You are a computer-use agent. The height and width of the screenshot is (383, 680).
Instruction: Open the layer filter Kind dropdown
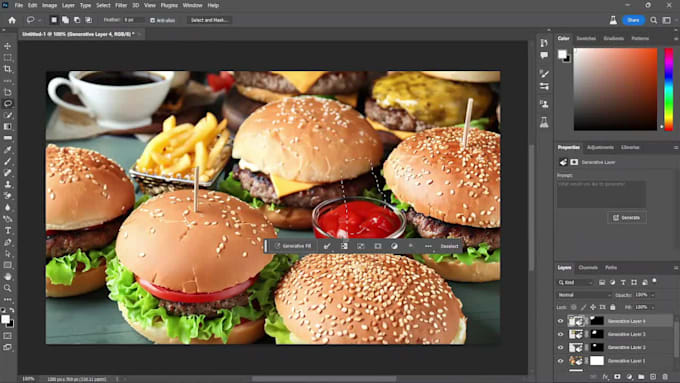[x=575, y=282]
